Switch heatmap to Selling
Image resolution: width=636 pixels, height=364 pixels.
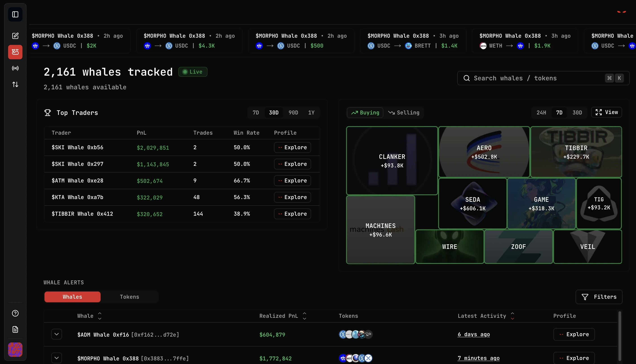(404, 112)
